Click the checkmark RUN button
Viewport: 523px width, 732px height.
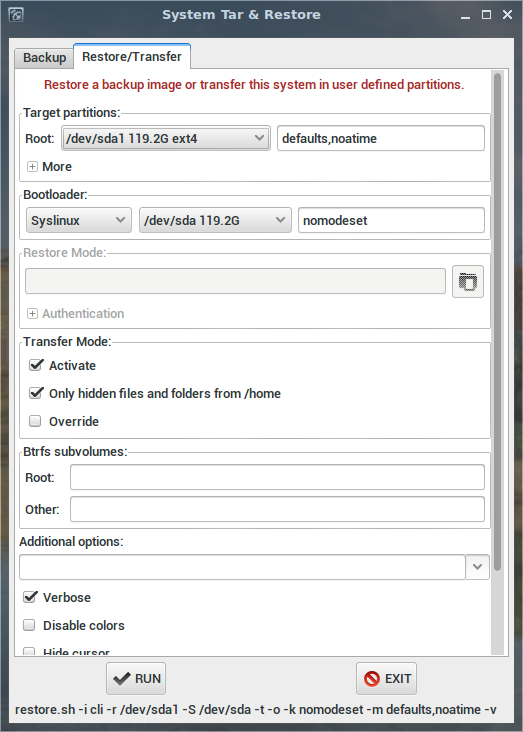click(x=136, y=678)
